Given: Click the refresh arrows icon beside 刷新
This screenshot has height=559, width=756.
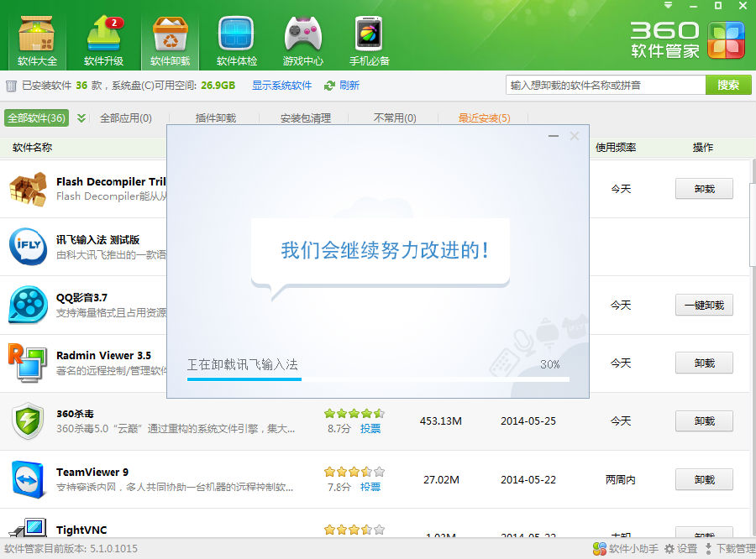Looking at the screenshot, I should tap(329, 86).
